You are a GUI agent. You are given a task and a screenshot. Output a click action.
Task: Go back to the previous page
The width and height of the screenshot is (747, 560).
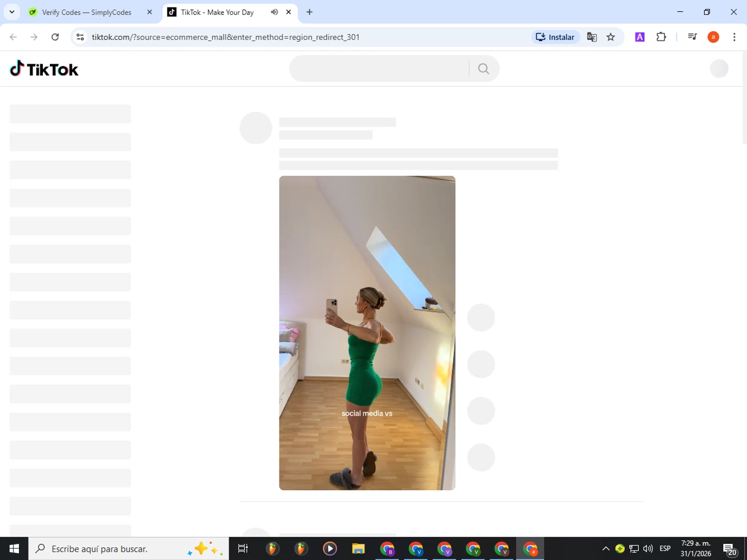pos(13,37)
